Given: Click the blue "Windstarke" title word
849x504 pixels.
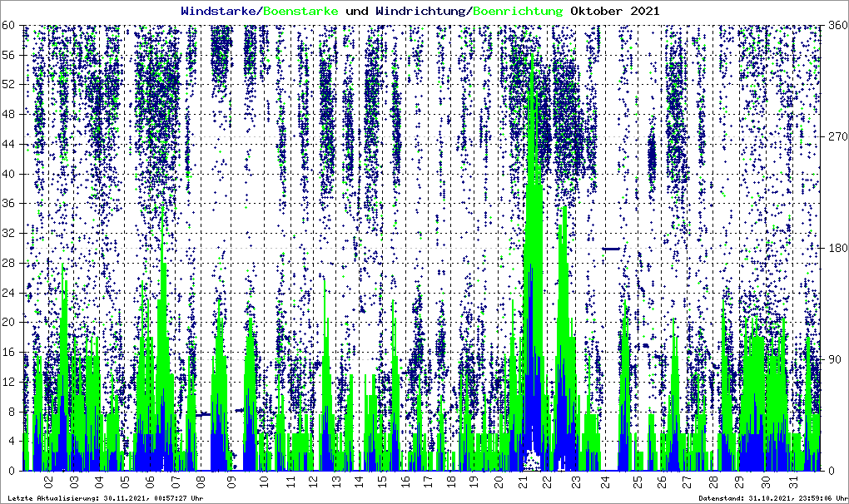Looking at the screenshot, I should pyautogui.click(x=218, y=11).
